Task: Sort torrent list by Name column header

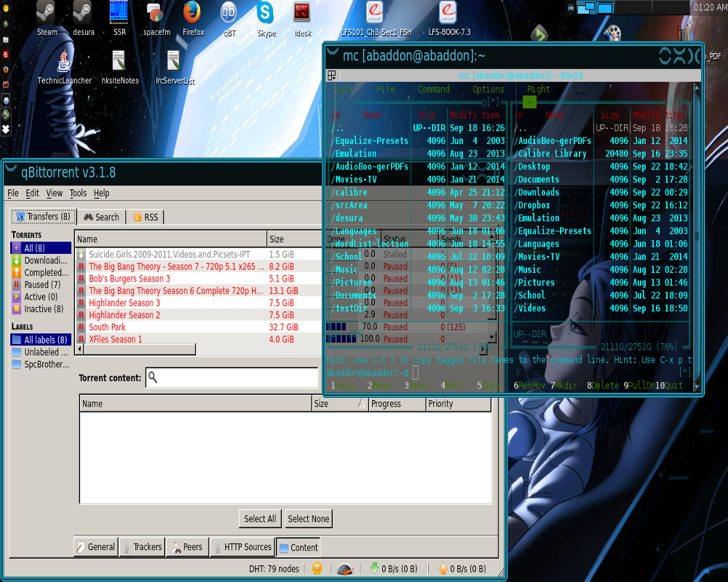Action: tap(171, 239)
